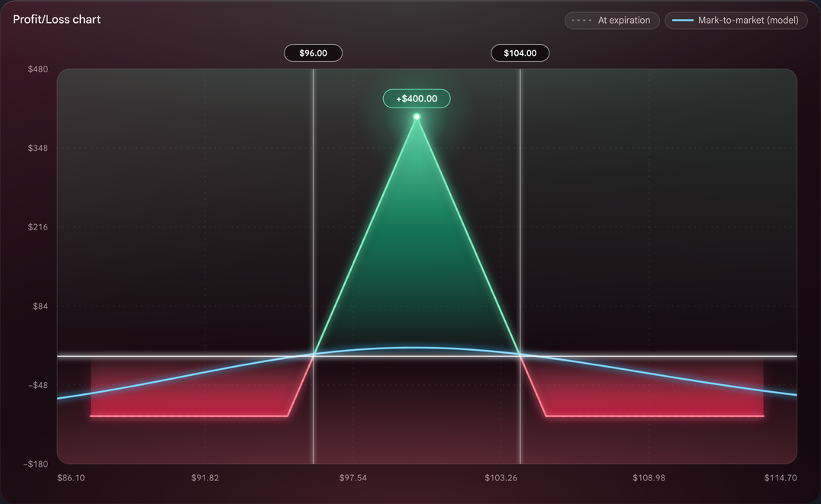This screenshot has height=504, width=821.
Task: Click the -$180 y-axis label
Action: coord(36,464)
